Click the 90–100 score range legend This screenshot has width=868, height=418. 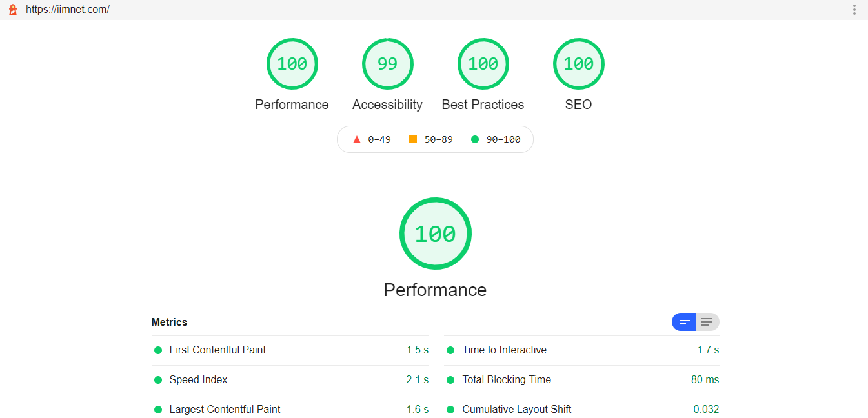click(496, 139)
